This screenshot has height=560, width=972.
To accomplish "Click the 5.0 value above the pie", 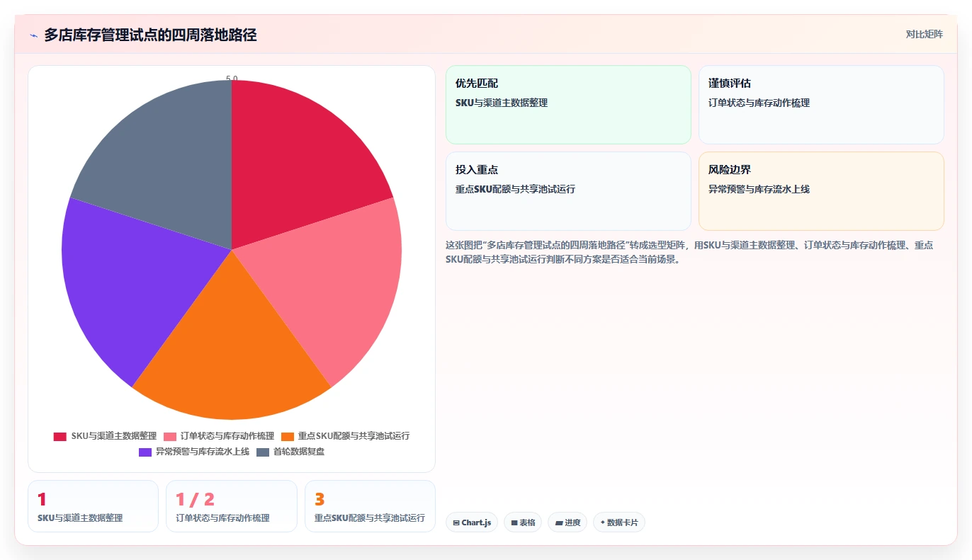I will pos(232,79).
